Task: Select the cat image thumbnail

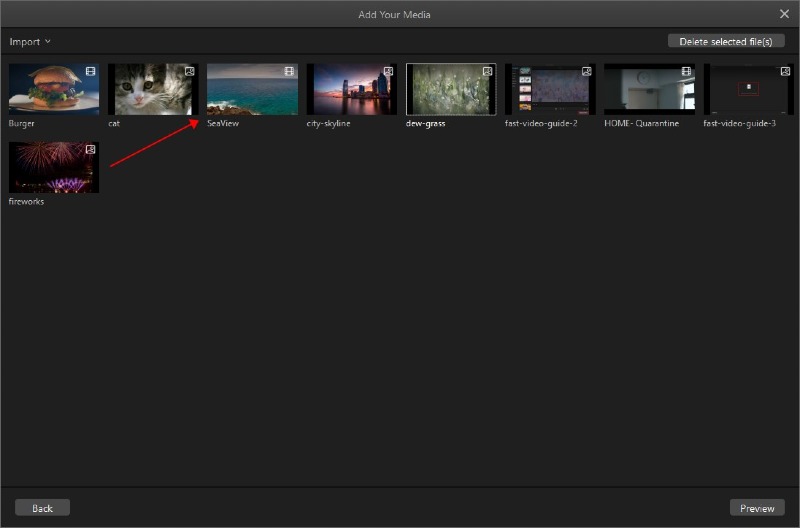Action: tap(153, 89)
